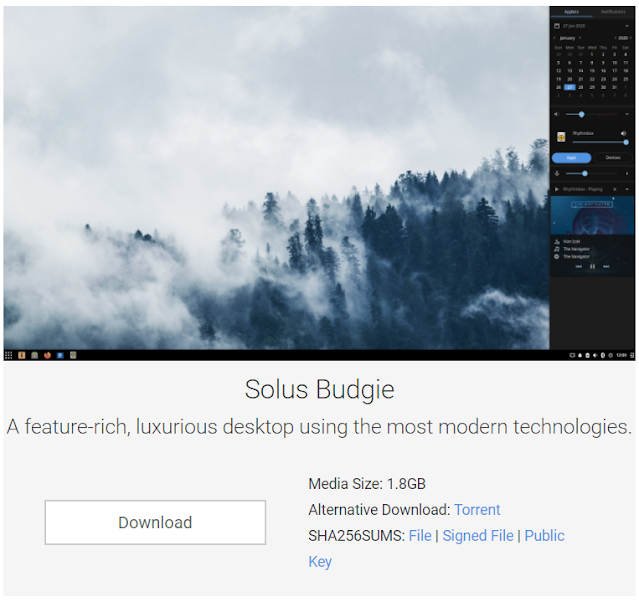Click the artist name Van Izak in media widget
The width and height of the screenshot is (639, 602).
[x=571, y=242]
